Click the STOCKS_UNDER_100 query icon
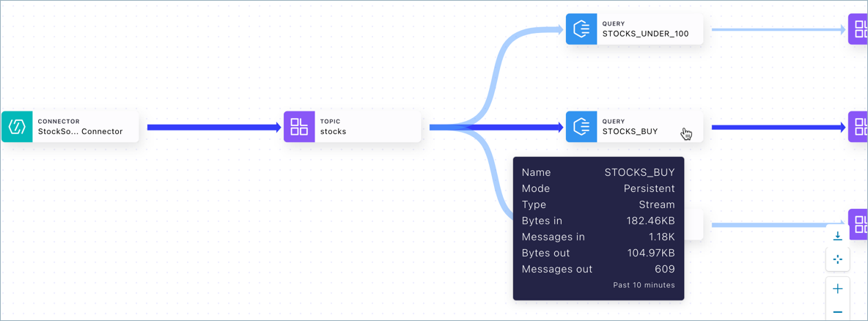Viewport: 868px width, 321px height. pos(581,29)
